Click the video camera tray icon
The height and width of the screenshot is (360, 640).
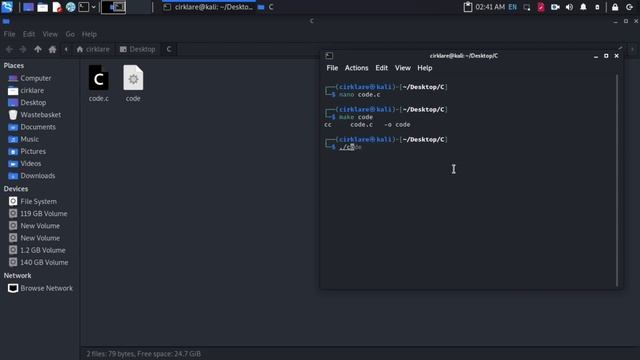tap(555, 7)
